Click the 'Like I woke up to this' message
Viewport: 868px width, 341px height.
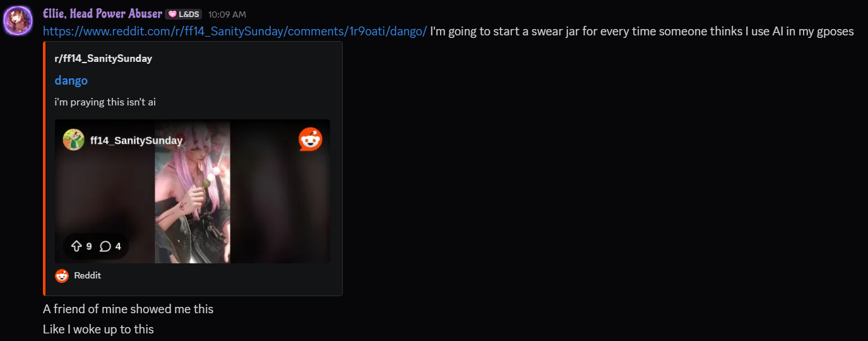click(98, 329)
